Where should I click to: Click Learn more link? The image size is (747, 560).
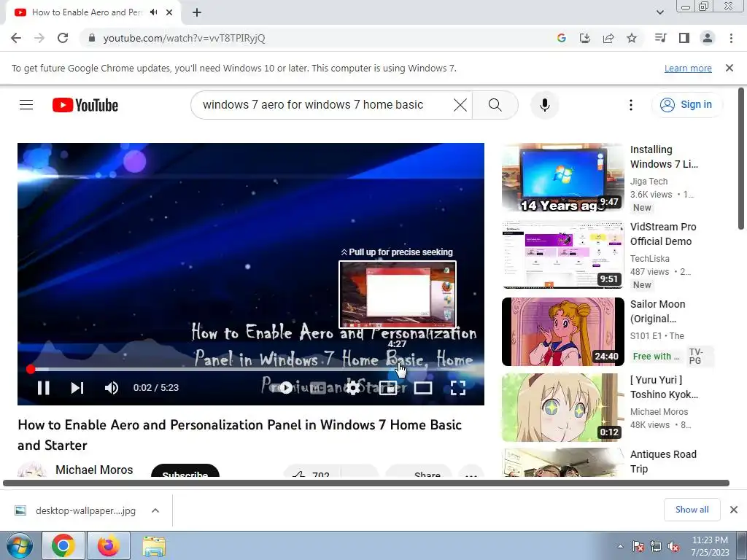(x=688, y=68)
